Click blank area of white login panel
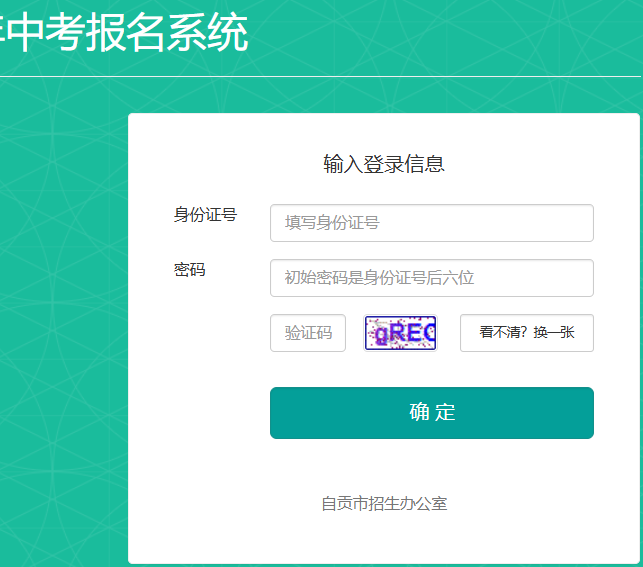This screenshot has width=643, height=567. click(200, 450)
